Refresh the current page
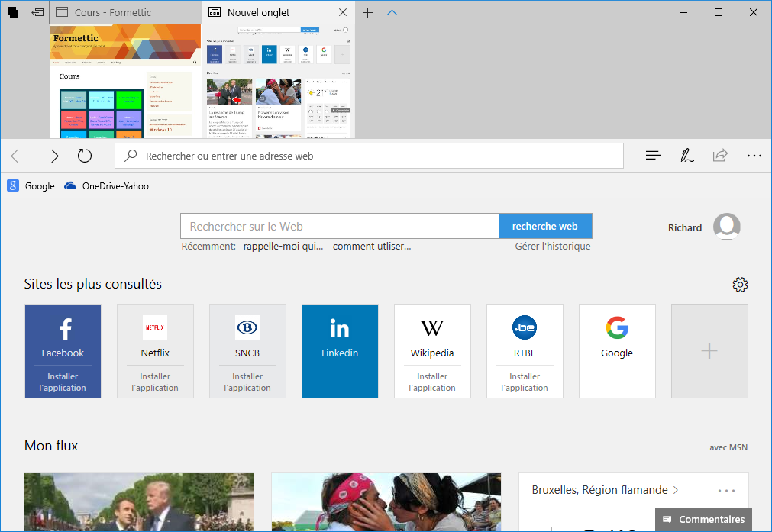The image size is (772, 532). pyautogui.click(x=85, y=156)
